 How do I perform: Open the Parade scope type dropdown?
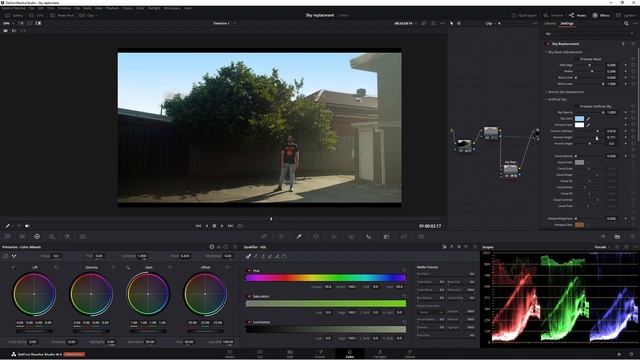[602, 247]
